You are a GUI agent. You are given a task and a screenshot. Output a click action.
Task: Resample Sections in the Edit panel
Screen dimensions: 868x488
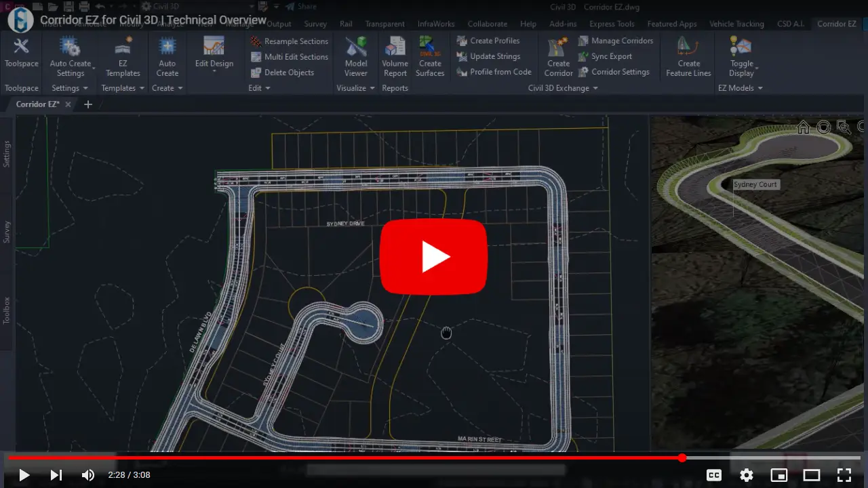(x=289, y=41)
